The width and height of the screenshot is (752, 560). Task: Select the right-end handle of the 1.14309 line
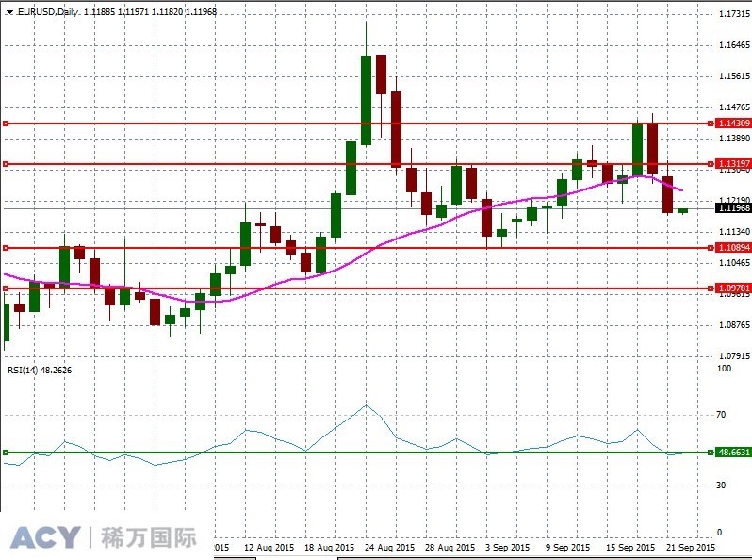pyautogui.click(x=711, y=124)
